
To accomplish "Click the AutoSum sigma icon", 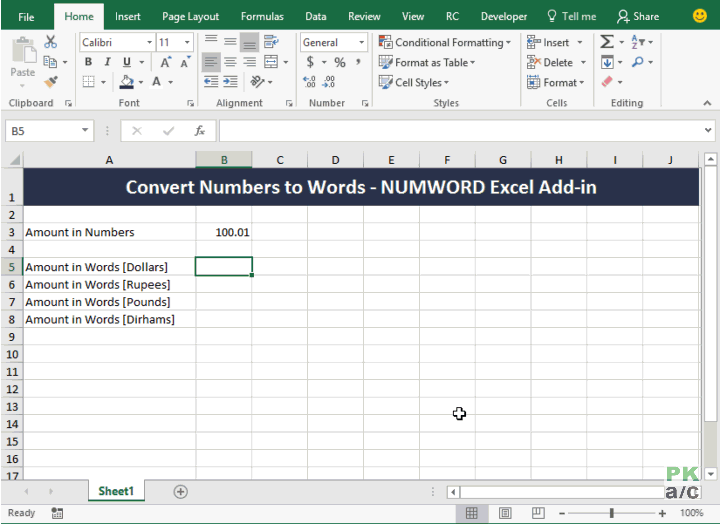I will coord(607,42).
